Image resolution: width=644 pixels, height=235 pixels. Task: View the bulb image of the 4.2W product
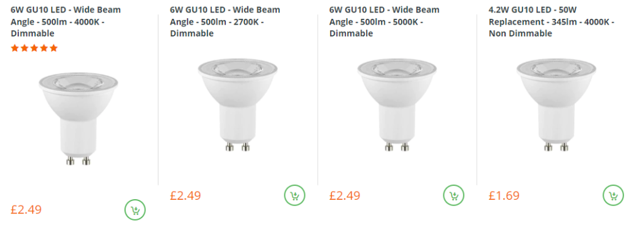pos(557,105)
